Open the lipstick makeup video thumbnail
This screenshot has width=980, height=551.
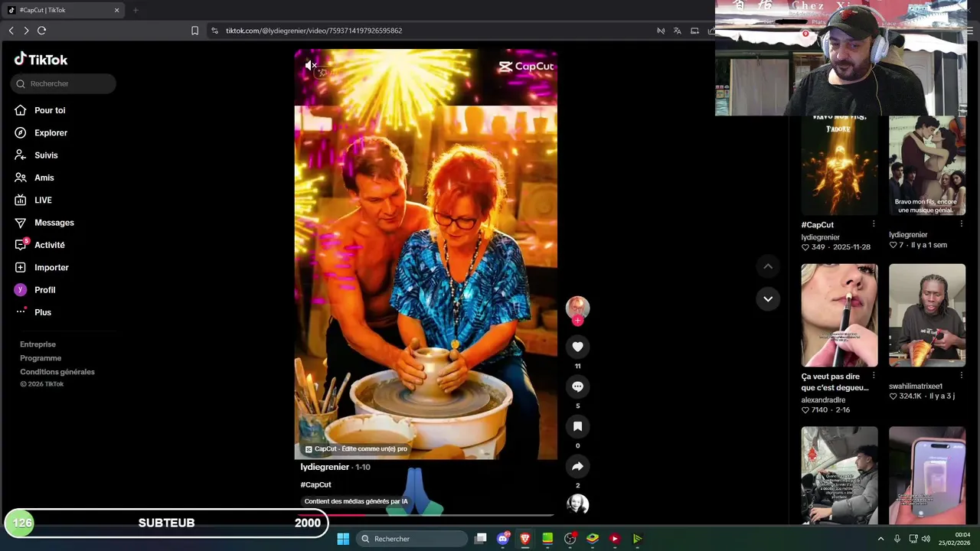coord(839,315)
